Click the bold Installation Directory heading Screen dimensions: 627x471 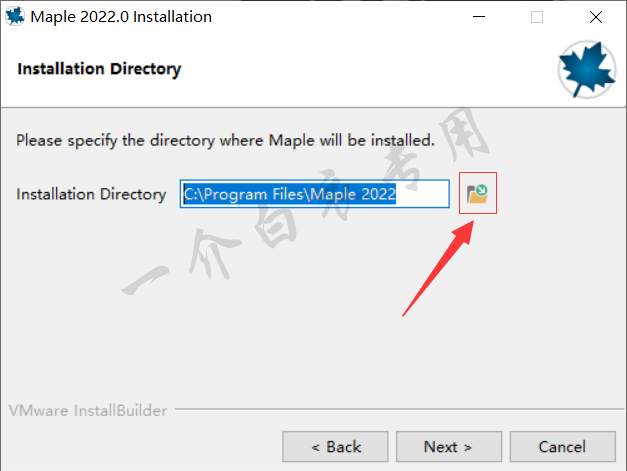pos(99,69)
